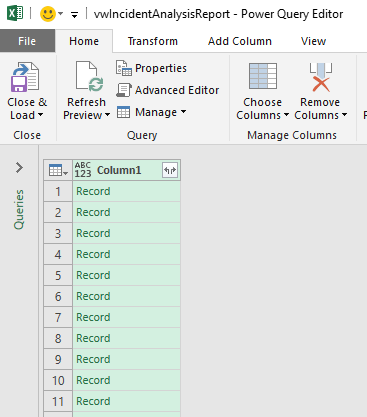The image size is (367, 417).
Task: Switch to the Add Column tab
Action: [x=240, y=41]
